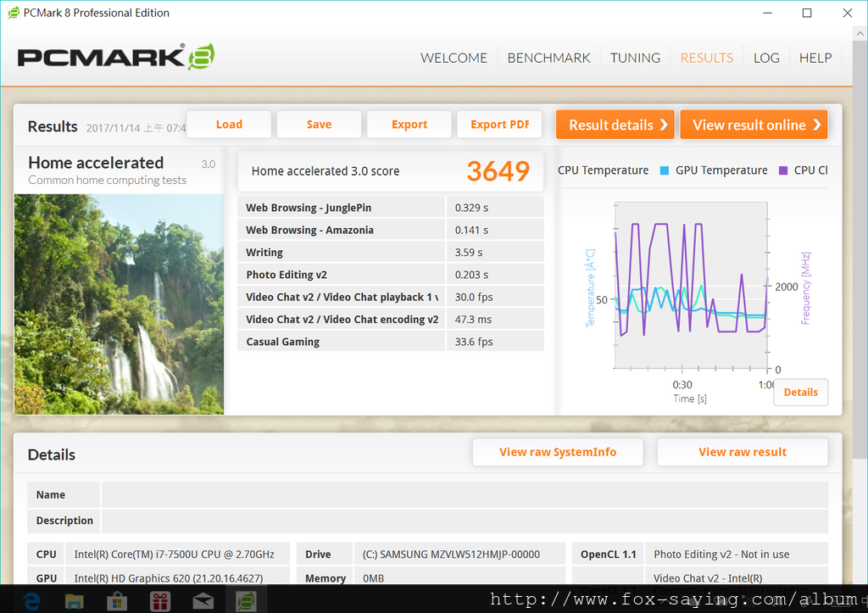Click the PCMark title bar app icon
This screenshot has height=613, width=868.
click(x=14, y=13)
